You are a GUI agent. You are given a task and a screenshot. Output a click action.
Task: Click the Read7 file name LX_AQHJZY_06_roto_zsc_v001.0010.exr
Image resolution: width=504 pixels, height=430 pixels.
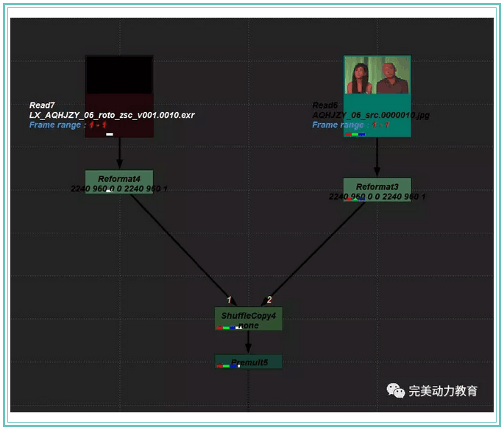pos(112,115)
